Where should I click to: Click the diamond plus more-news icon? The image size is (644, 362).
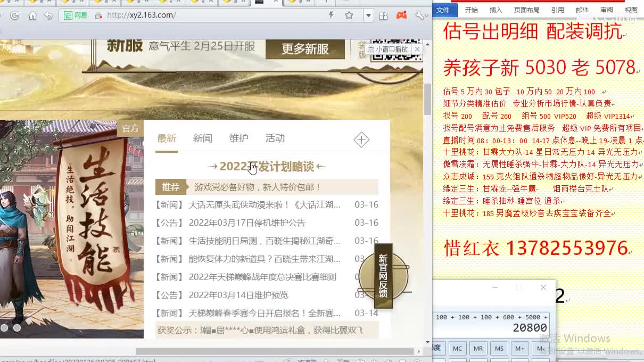click(x=361, y=139)
